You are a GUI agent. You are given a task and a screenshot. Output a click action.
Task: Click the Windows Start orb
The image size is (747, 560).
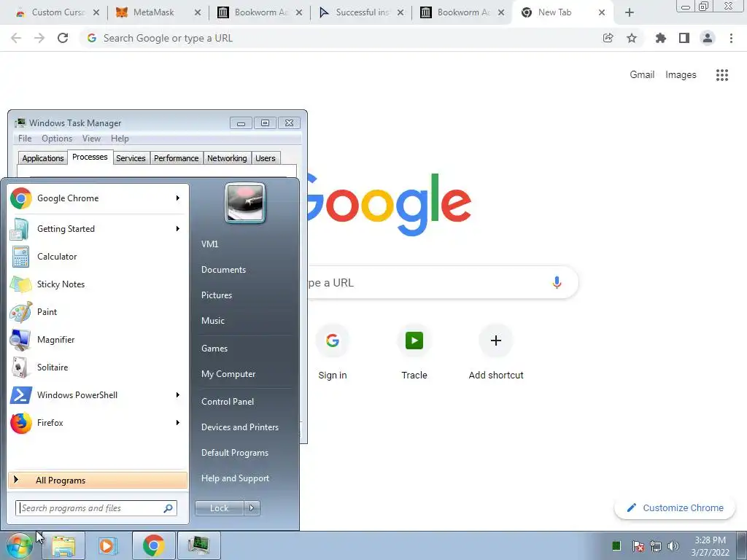point(18,545)
